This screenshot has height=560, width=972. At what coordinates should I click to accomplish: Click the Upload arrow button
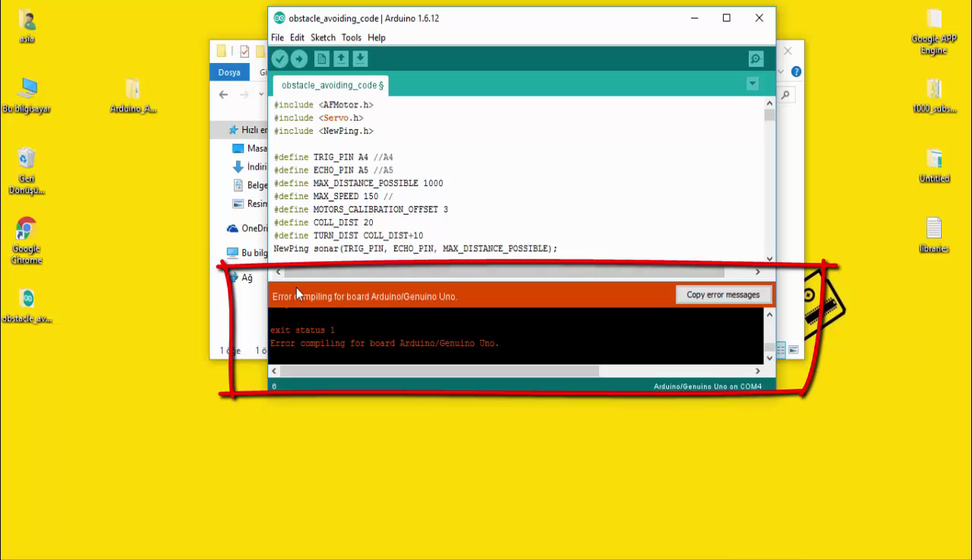[x=299, y=59]
